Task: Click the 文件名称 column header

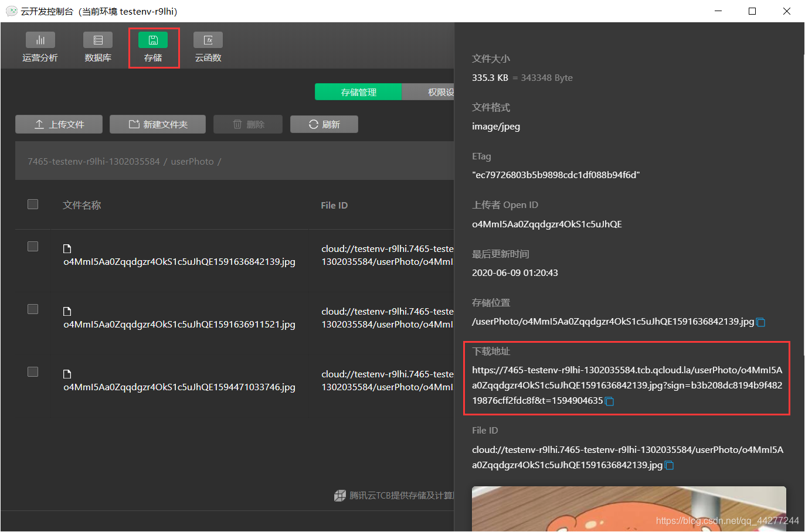Action: pos(82,205)
